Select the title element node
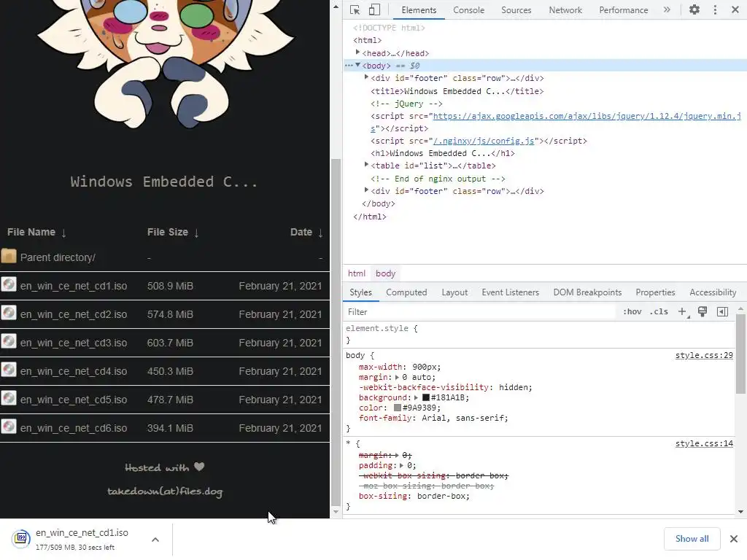 457,91
